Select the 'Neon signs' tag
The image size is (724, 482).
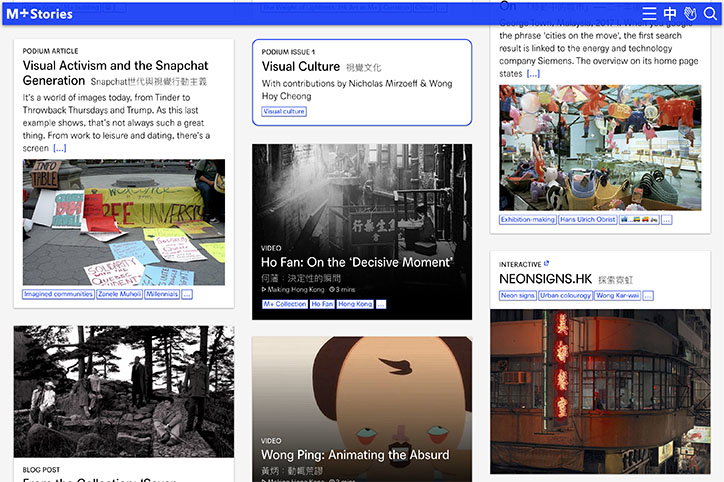coord(518,295)
